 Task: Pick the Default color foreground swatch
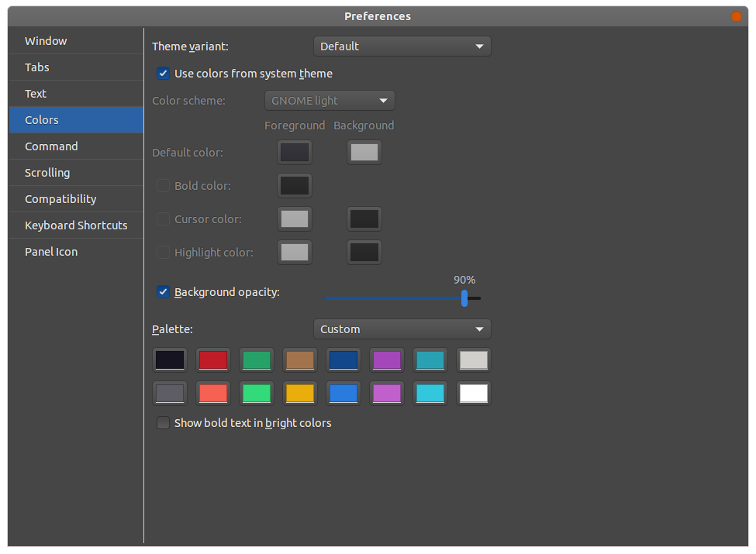pos(295,152)
